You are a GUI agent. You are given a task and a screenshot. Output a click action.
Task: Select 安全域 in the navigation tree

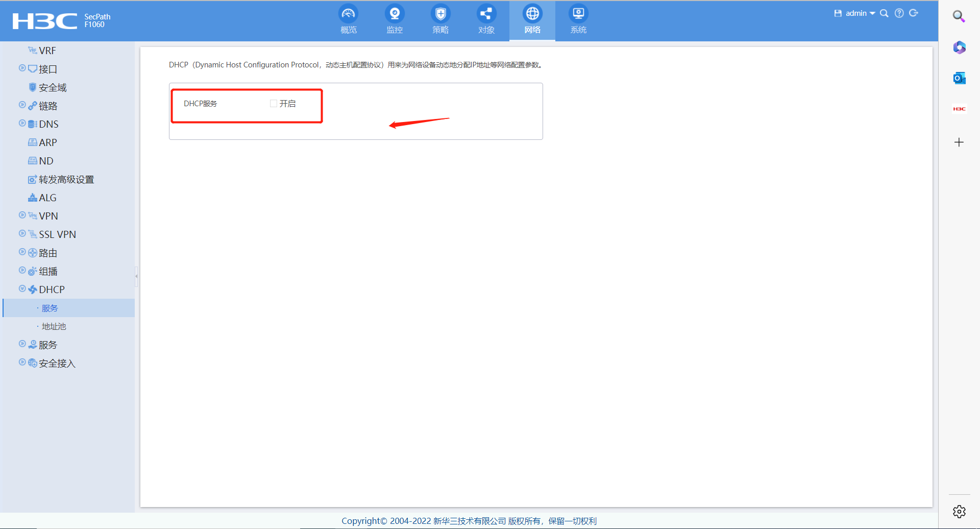coord(53,87)
